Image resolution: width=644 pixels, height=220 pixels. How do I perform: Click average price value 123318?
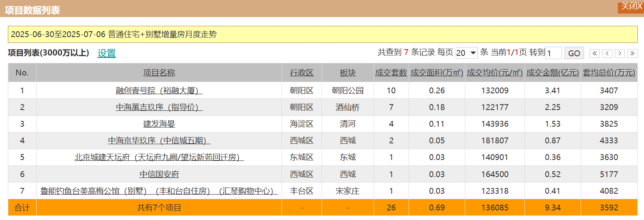[495, 191]
